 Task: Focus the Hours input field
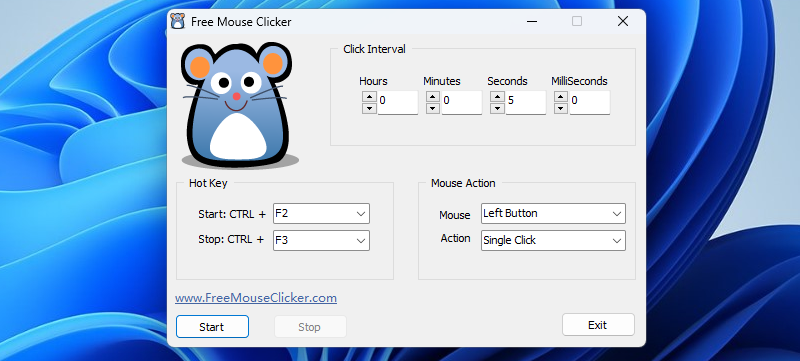tap(398, 102)
